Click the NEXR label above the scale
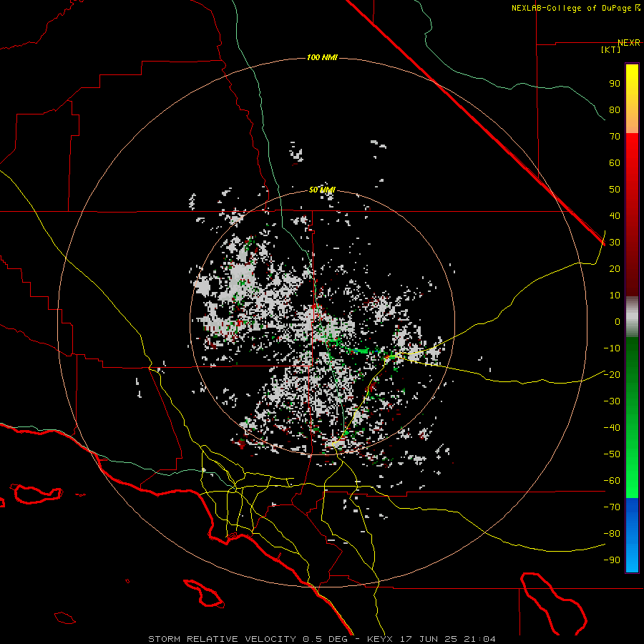644x644 pixels. click(x=628, y=43)
